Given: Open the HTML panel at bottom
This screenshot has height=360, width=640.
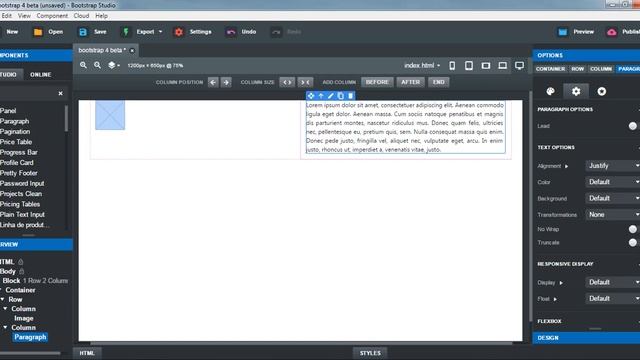Looking at the screenshot, I should pos(87,353).
